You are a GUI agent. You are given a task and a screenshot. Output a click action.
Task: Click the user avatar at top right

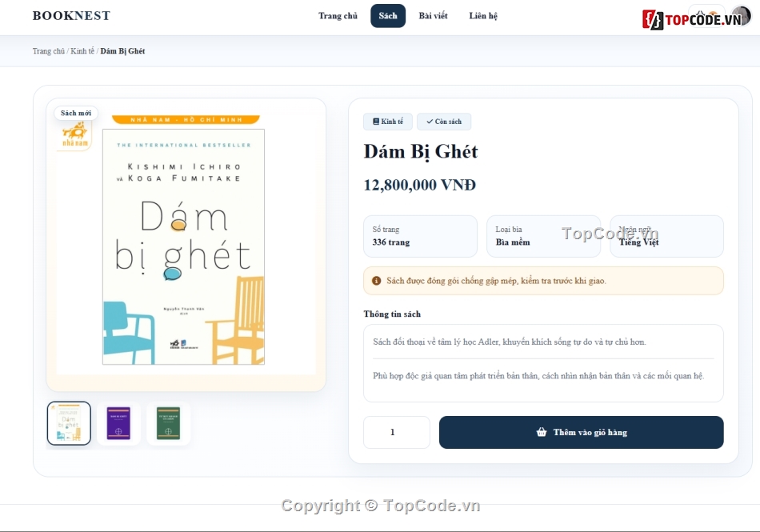[x=741, y=16]
